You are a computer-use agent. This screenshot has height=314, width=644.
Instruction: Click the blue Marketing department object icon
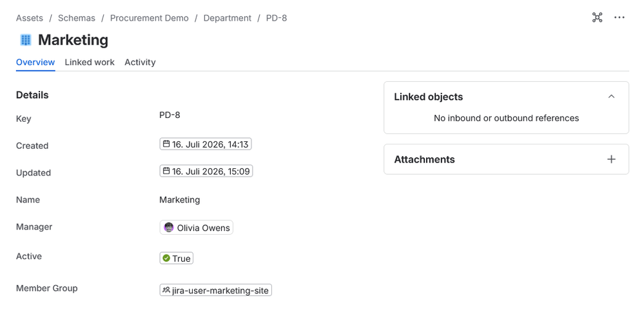point(26,40)
